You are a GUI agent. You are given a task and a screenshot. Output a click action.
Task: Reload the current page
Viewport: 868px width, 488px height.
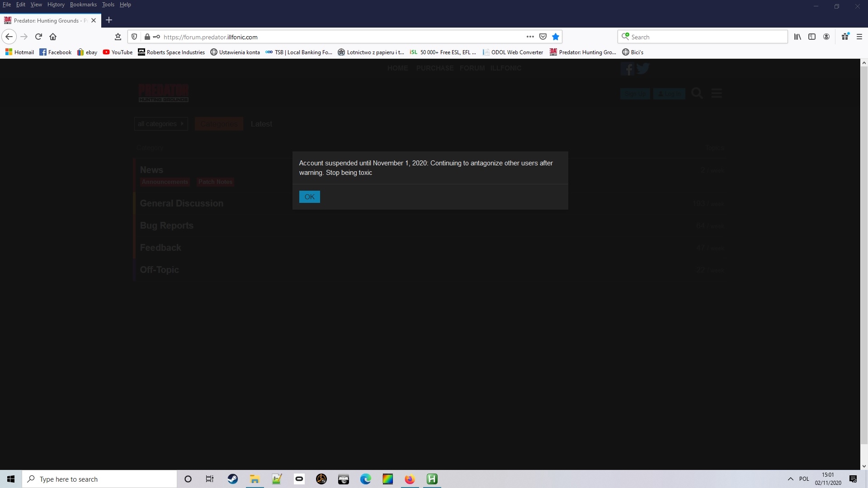point(38,37)
